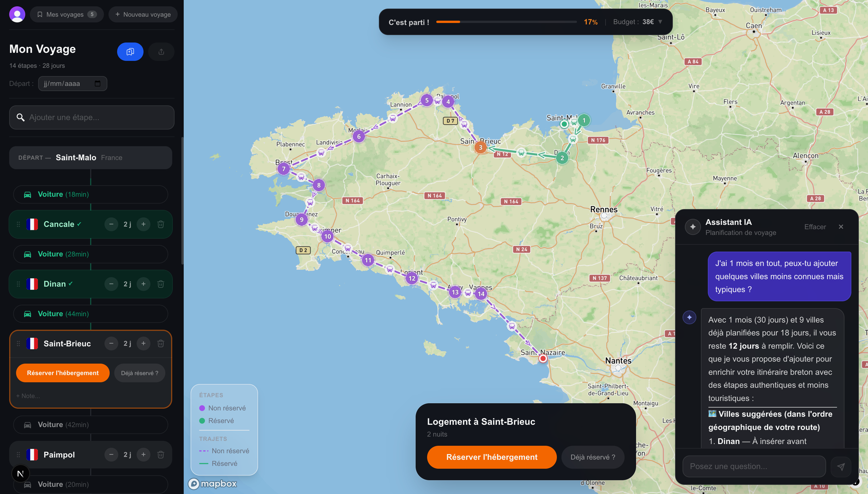Decrease days for Cancale

[111, 224]
